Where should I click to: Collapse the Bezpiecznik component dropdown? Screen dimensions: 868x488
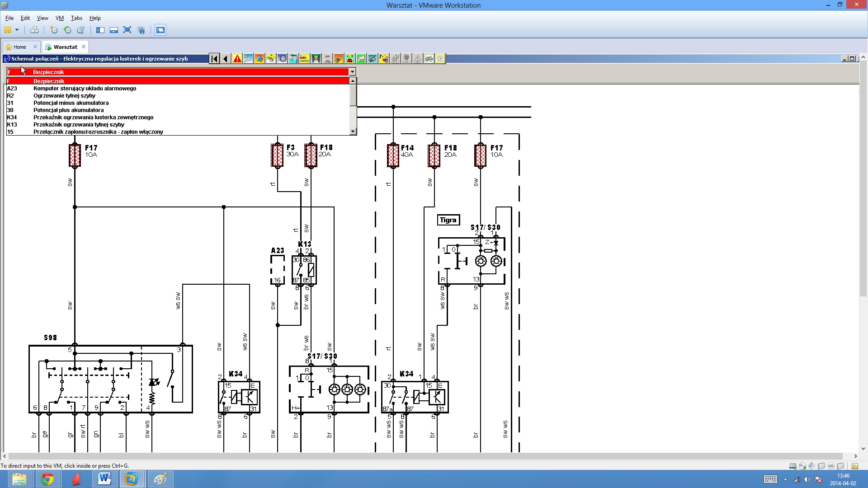coord(352,72)
